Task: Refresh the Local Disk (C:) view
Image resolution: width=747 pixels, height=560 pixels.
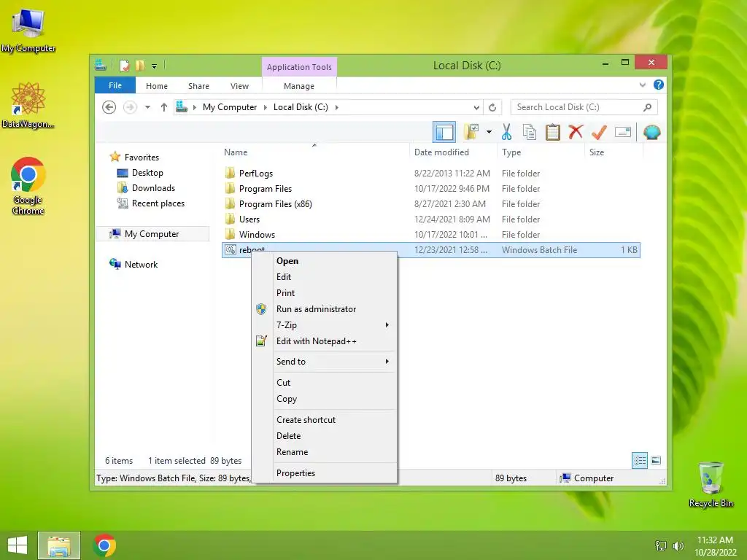Action: (x=492, y=108)
